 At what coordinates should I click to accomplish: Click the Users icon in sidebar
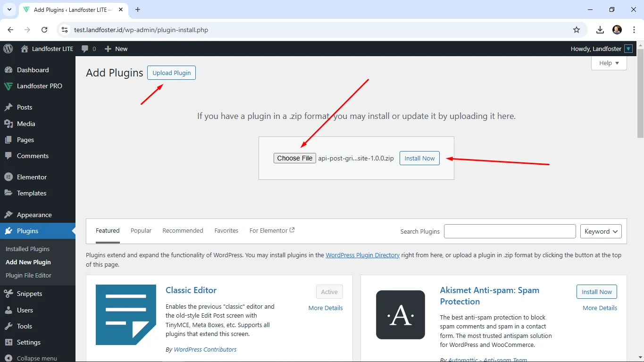click(8, 310)
